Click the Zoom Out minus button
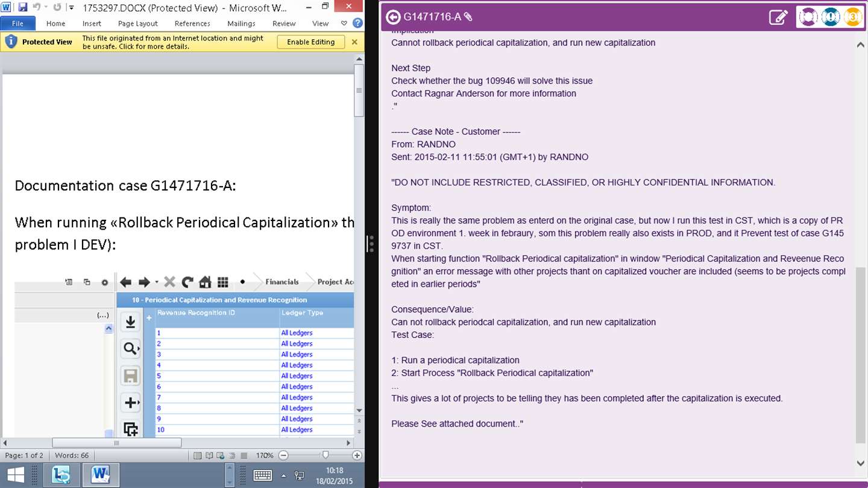 pyautogui.click(x=283, y=456)
